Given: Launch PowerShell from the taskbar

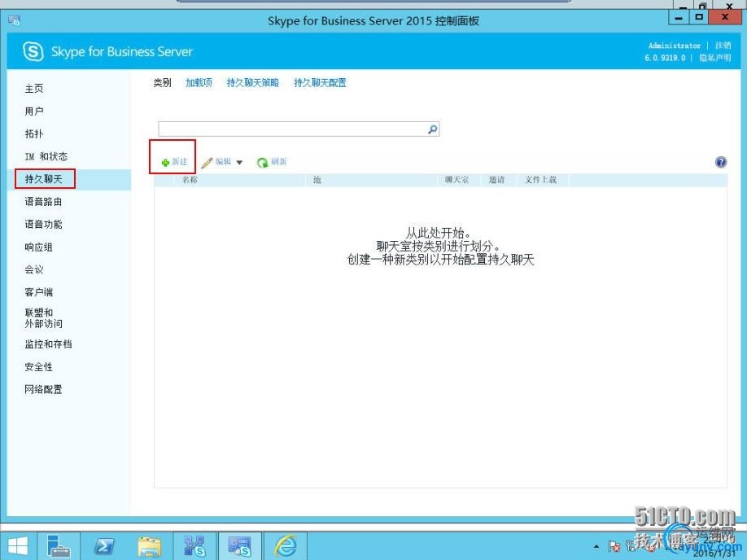Looking at the screenshot, I should [104, 546].
